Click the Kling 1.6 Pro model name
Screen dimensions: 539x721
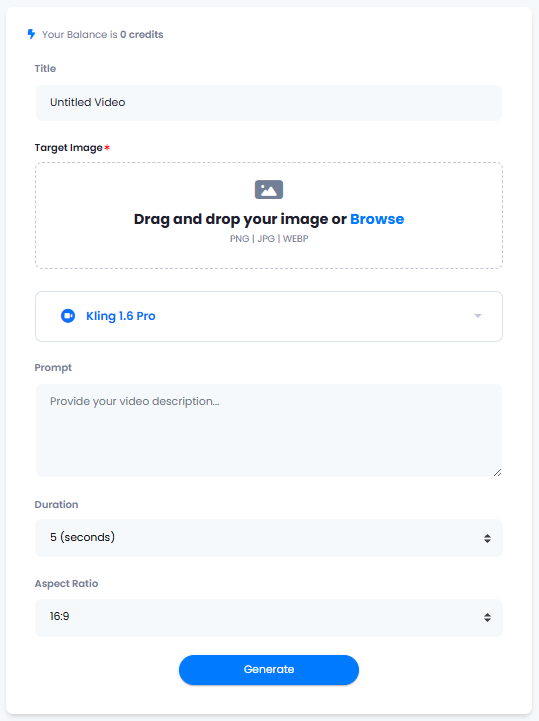pos(120,316)
